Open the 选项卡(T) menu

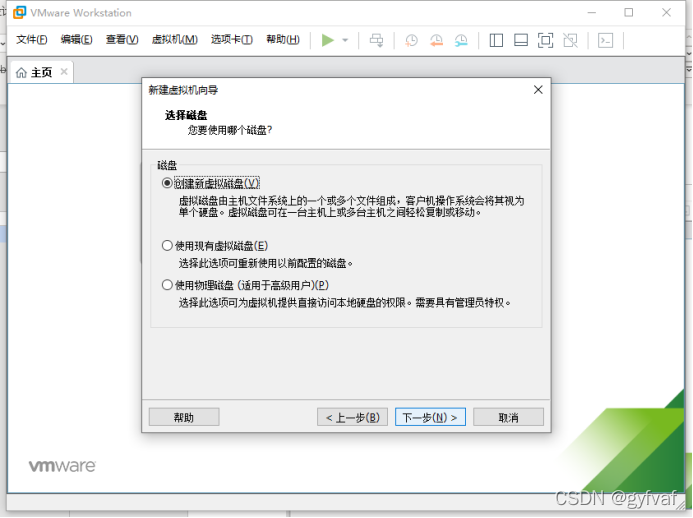[x=232, y=40]
